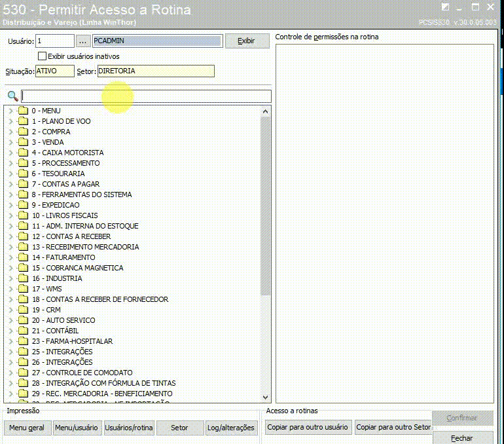Expand the 20 - AUTO SERVICO node
Viewport: 504px width, 444px height.
[x=11, y=320]
